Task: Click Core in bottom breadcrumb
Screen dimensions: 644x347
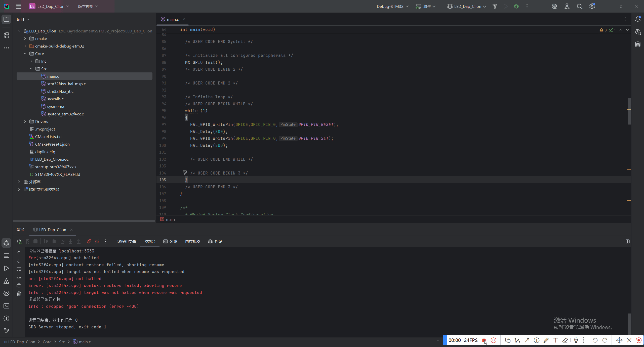Action: coord(47,342)
